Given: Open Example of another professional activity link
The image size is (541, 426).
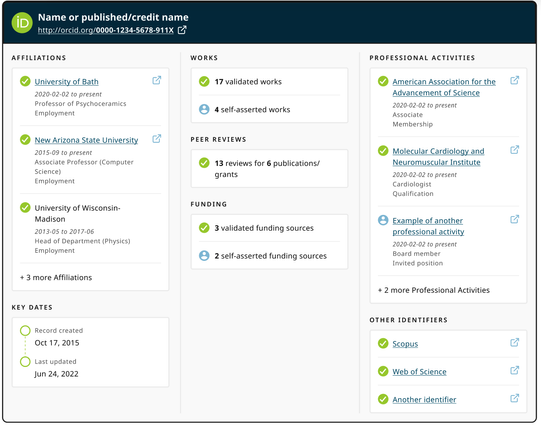Looking at the screenshot, I should coord(428,226).
